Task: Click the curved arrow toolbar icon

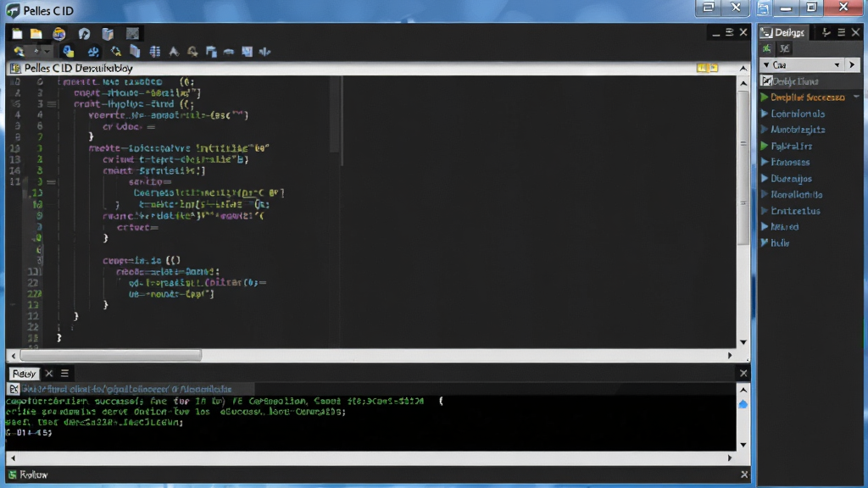Action: pyautogui.click(x=84, y=34)
